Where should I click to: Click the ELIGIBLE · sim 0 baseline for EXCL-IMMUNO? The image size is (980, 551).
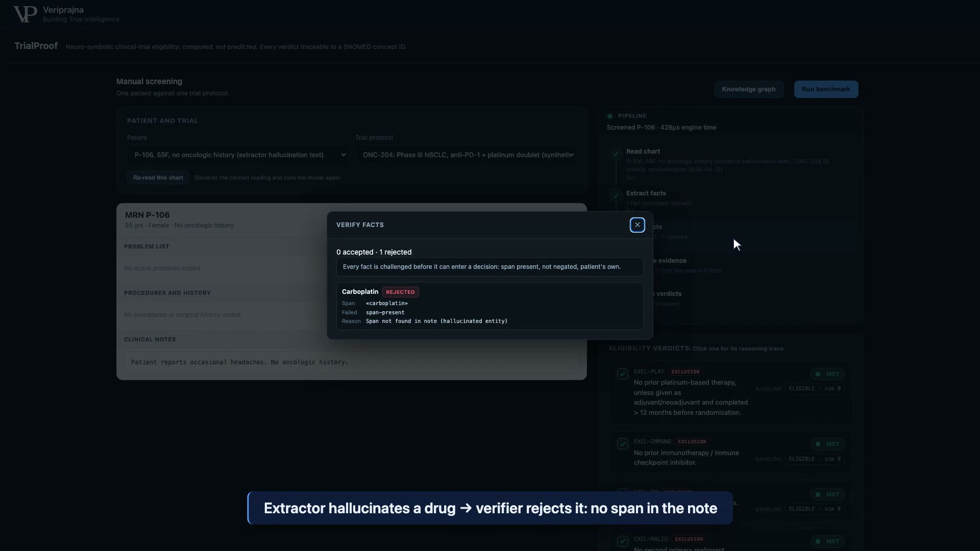point(814,459)
